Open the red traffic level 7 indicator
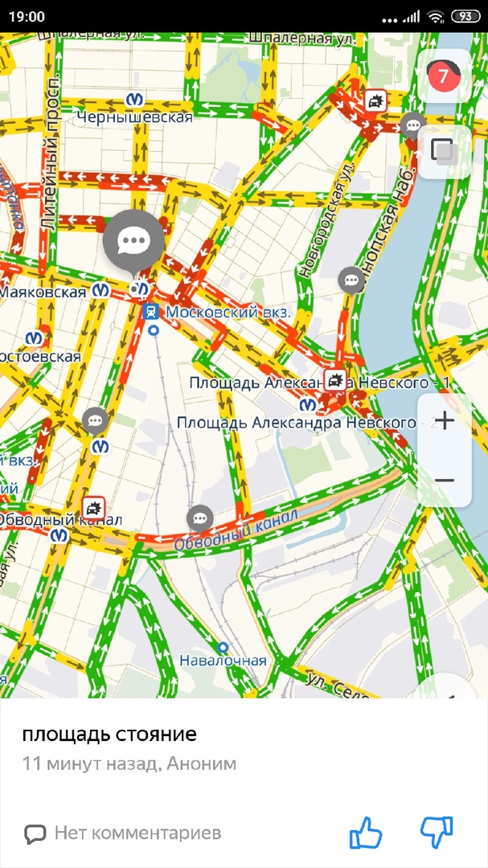 (445, 76)
